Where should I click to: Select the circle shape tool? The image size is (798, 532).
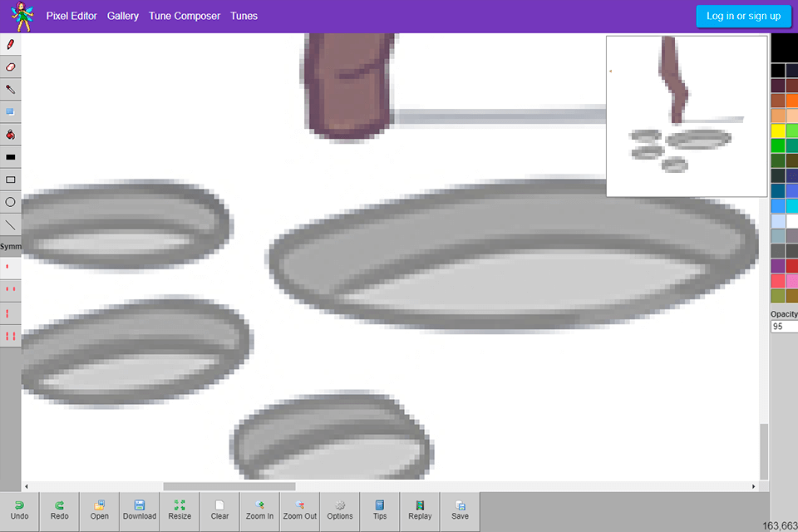(11, 201)
